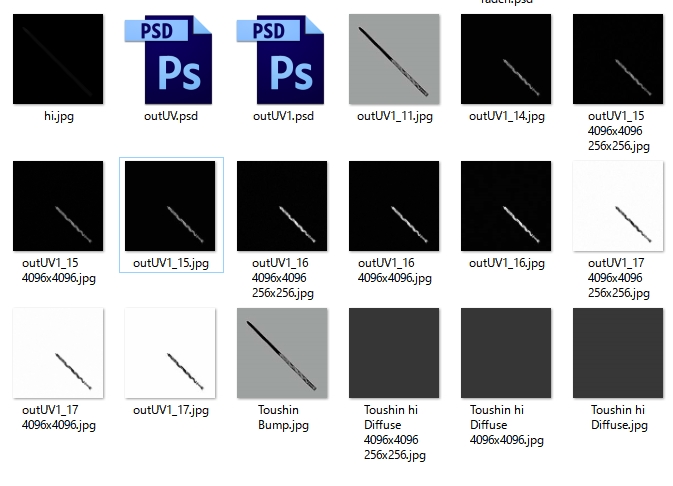
Task: Click the file name 'outUV1_14.jpg'
Action: (x=507, y=116)
